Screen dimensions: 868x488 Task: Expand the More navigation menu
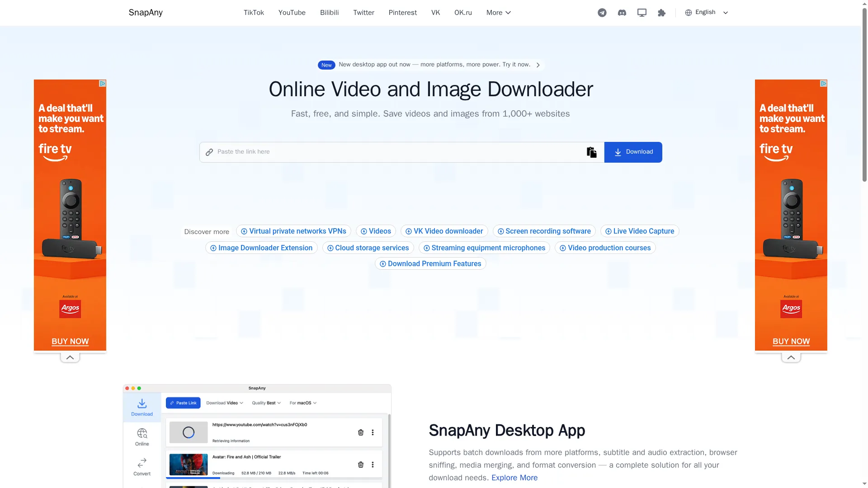498,13
